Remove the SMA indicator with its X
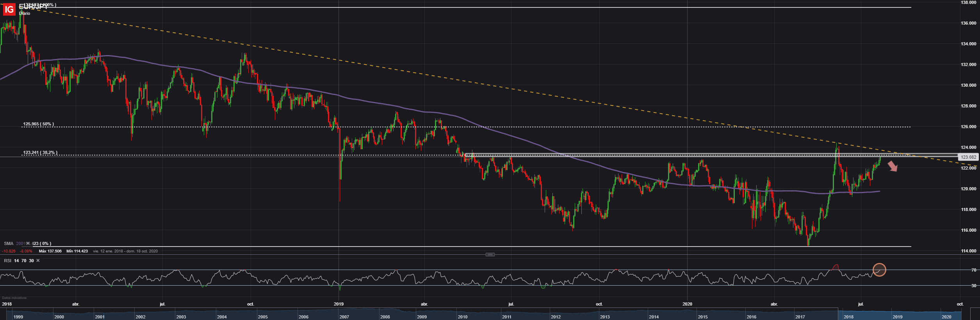Screen dimensions: 980x320 [28, 243]
